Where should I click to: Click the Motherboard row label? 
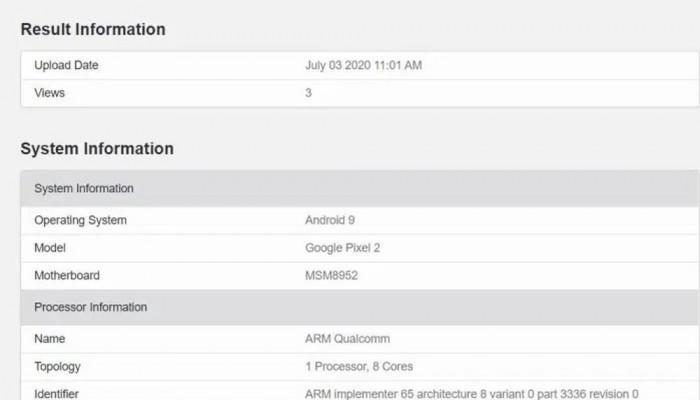coord(67,275)
